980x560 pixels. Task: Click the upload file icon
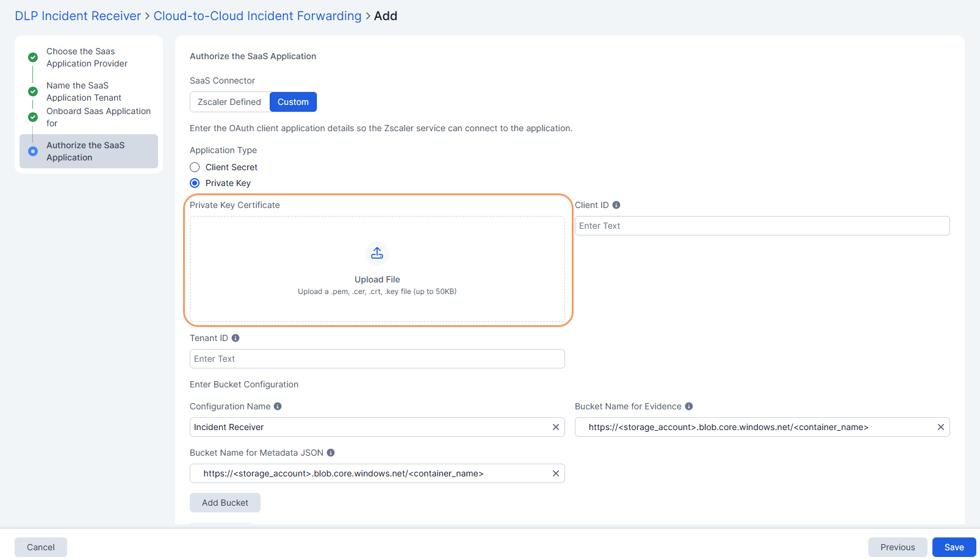(377, 253)
